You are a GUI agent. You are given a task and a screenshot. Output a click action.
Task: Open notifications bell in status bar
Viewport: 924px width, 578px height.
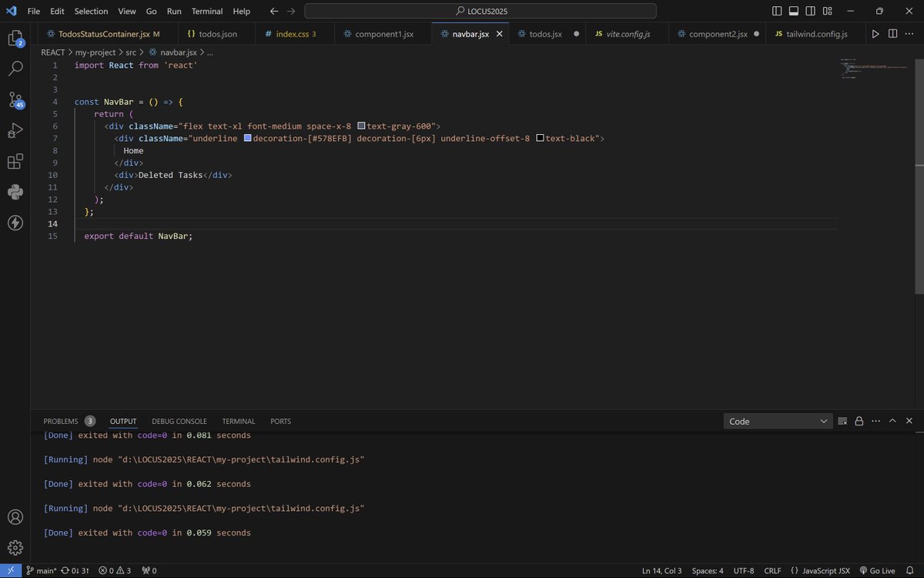point(909,570)
